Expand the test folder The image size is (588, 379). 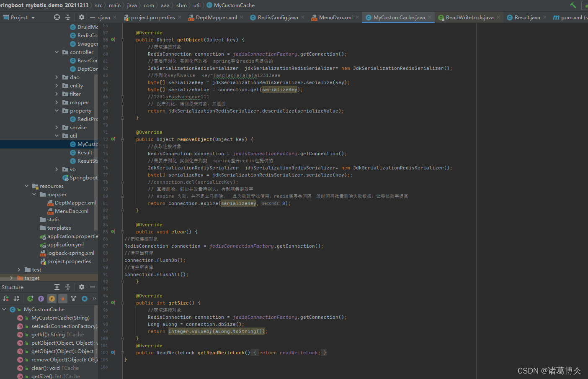click(19, 269)
